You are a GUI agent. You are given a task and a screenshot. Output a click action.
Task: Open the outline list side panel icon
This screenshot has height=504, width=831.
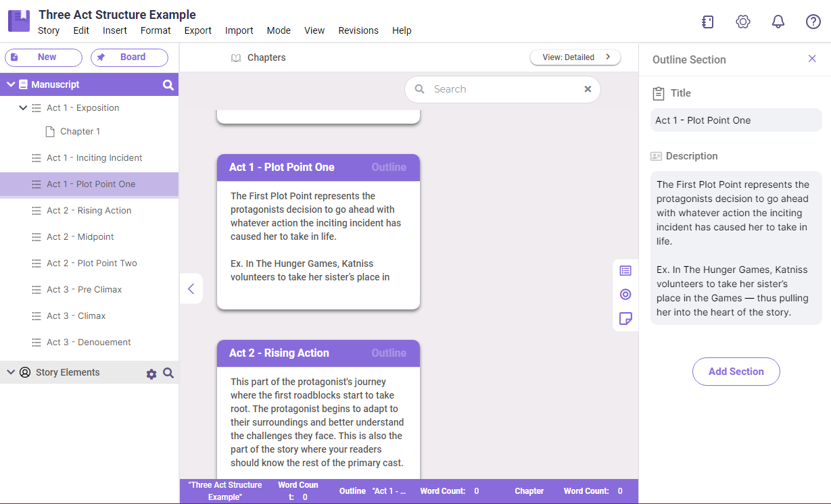[x=625, y=271]
